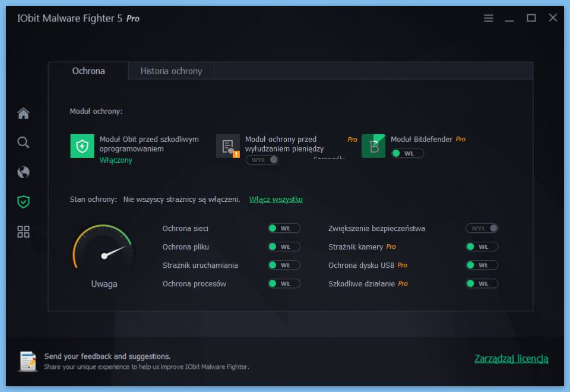
Task: Switch off Ochrona dysku USB toggle
Action: coord(482,265)
